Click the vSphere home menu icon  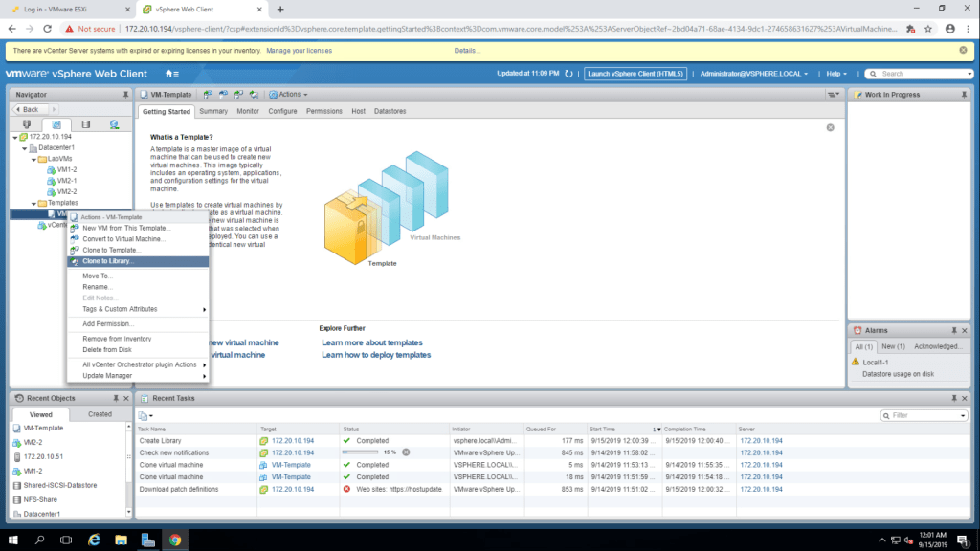coord(171,74)
